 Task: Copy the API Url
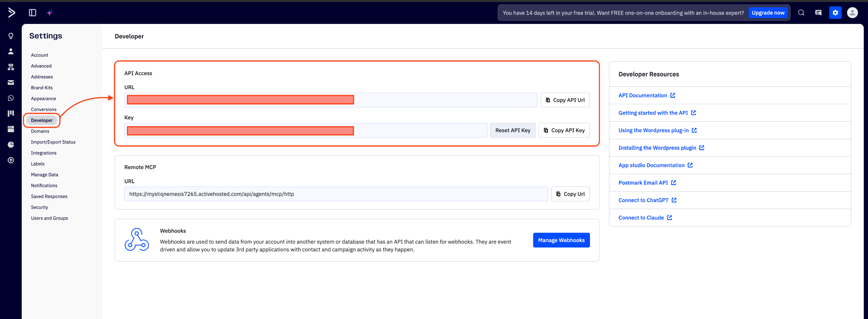point(565,100)
